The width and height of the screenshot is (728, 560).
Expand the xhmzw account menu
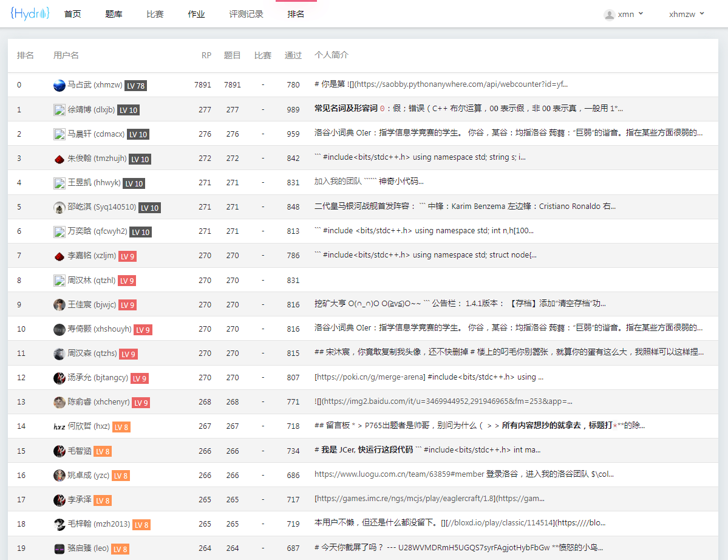click(686, 14)
